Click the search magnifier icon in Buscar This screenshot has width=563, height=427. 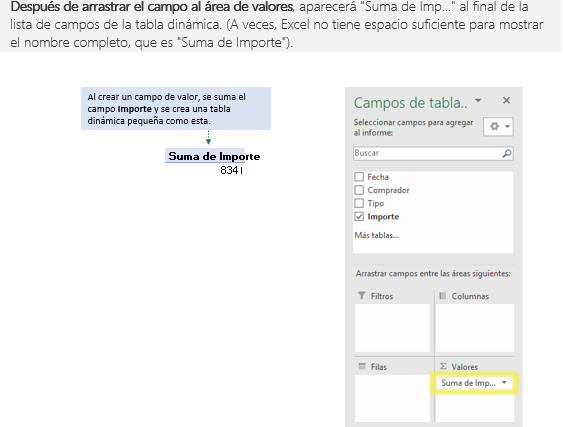(507, 153)
